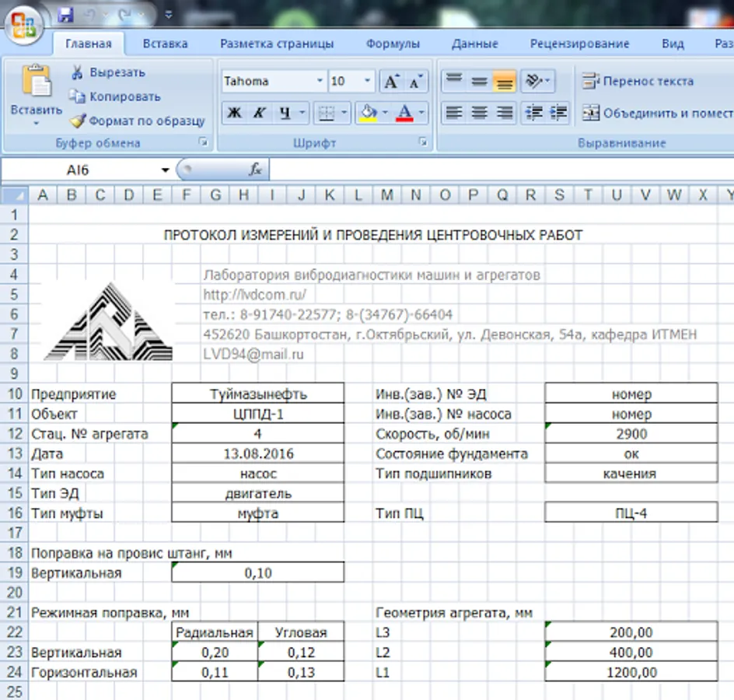Toggle bold formatting (Ж)
734x700 pixels.
click(x=233, y=114)
